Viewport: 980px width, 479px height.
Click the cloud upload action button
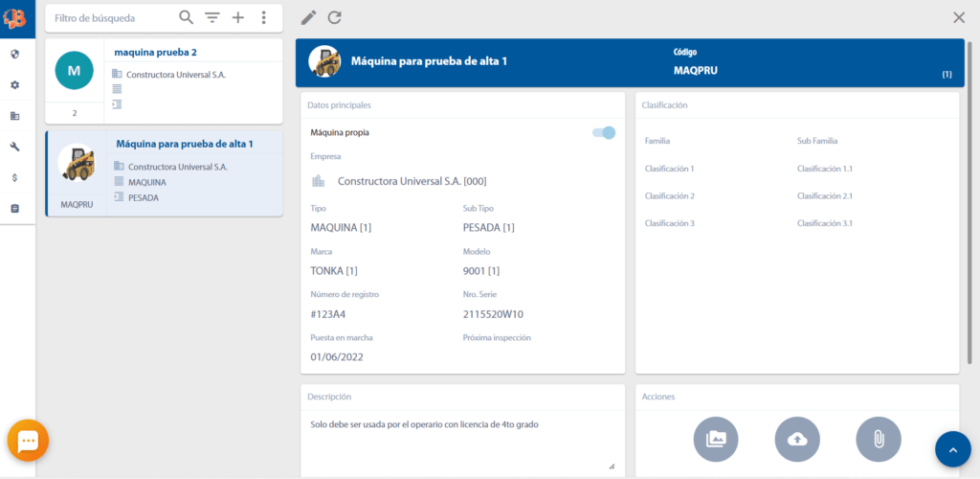(797, 439)
